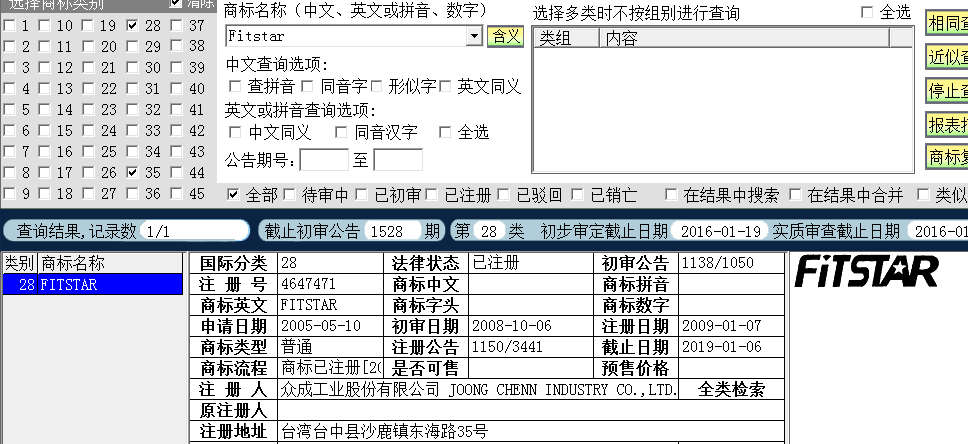968x444 pixels.
Task: Open trademark name dropdown arrow
Action: point(474,36)
